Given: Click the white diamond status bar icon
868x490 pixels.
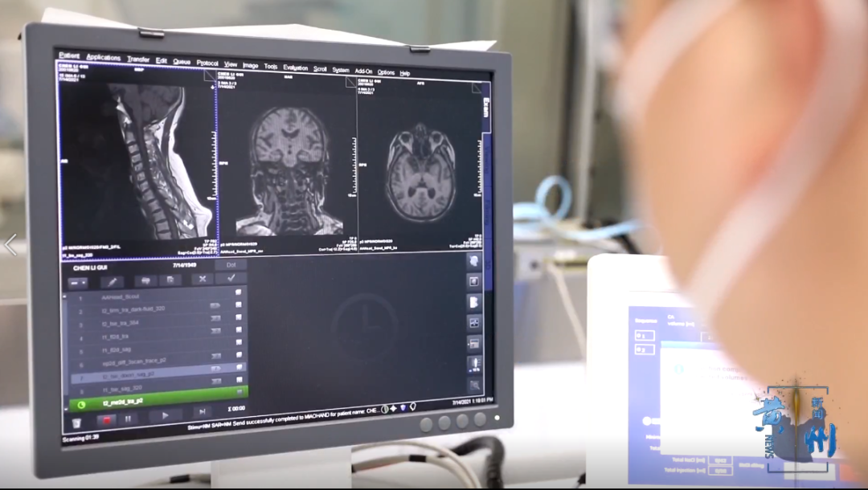Looking at the screenshot, I should point(394,408).
